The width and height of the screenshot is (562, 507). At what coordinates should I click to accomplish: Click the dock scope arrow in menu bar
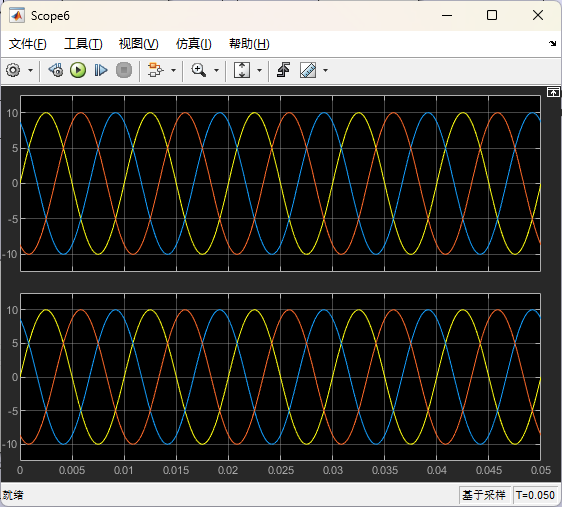coord(552,44)
